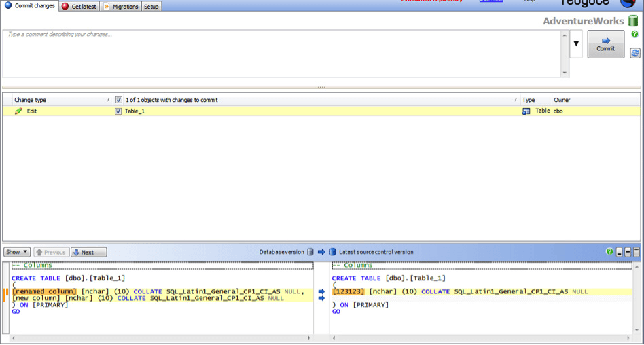
Task: Click the dbo owner cell
Action: click(x=558, y=111)
